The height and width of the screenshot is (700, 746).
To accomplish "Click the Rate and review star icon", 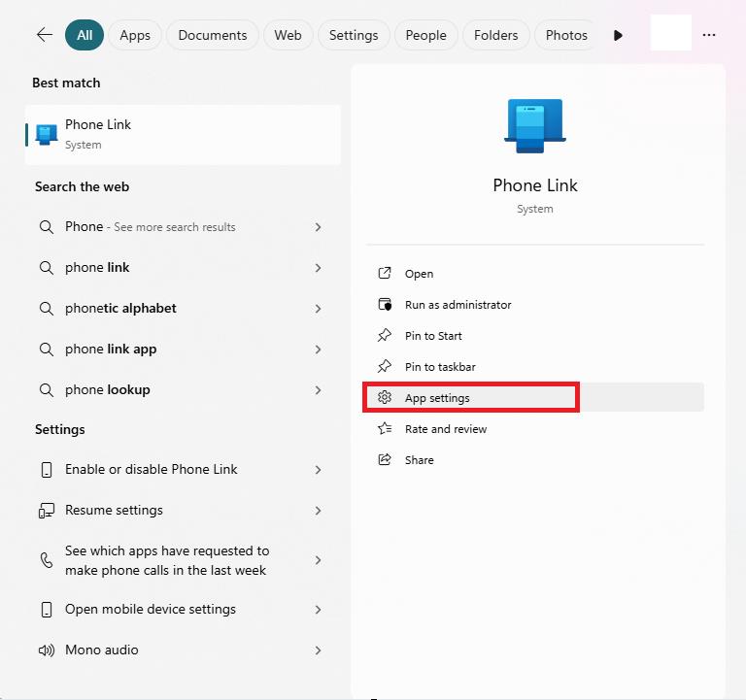I will coord(385,428).
